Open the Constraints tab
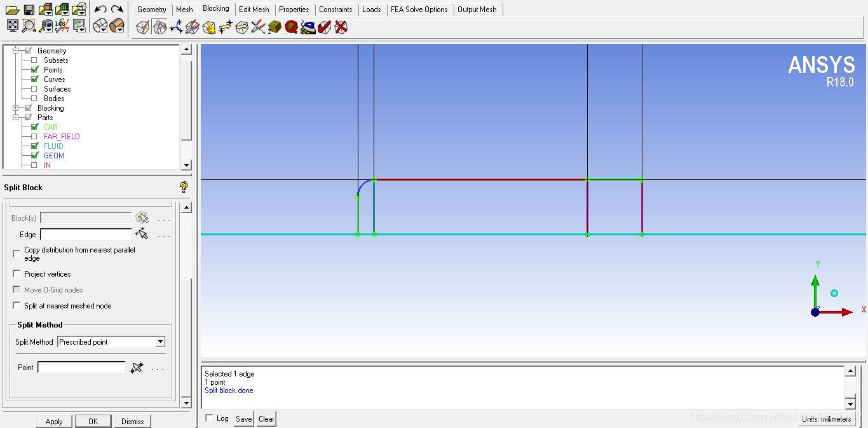 (x=336, y=10)
